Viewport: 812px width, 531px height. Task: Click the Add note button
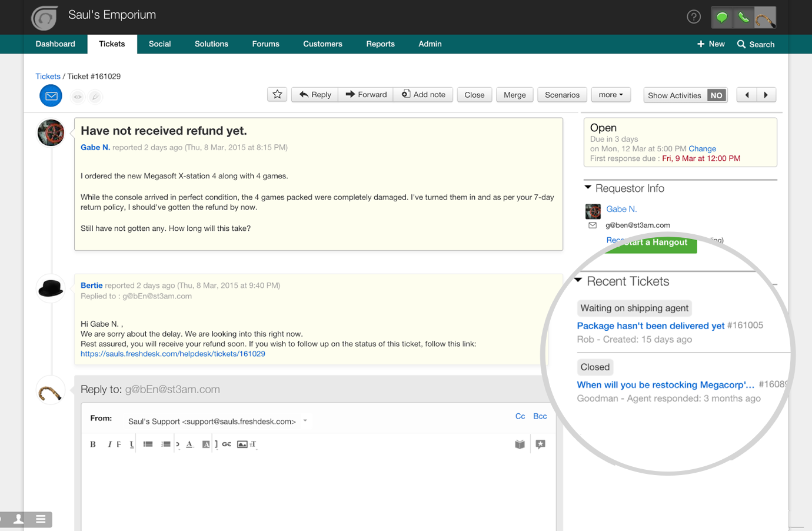(424, 95)
